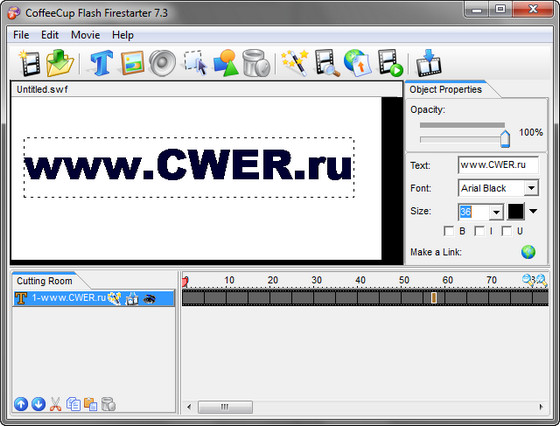Delete object with trash can toolbar icon
The height and width of the screenshot is (426, 560).
coord(256,63)
